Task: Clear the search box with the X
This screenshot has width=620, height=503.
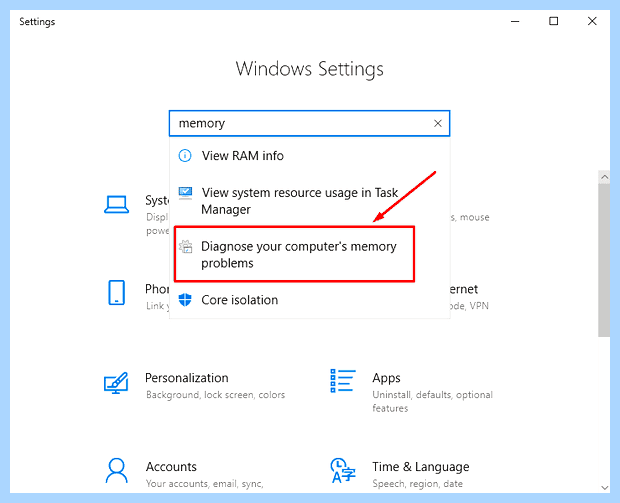Action: (438, 123)
